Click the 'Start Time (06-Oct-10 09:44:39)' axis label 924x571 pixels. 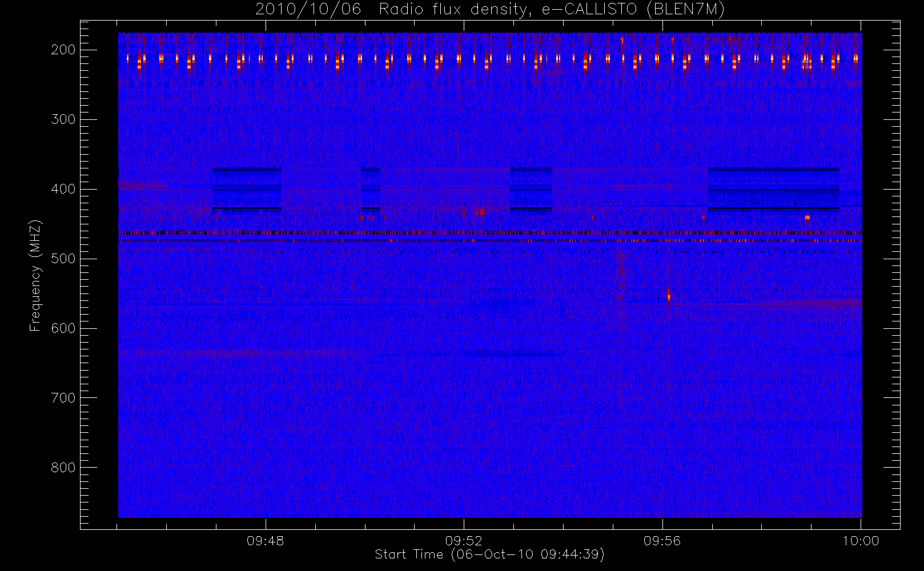489,554
